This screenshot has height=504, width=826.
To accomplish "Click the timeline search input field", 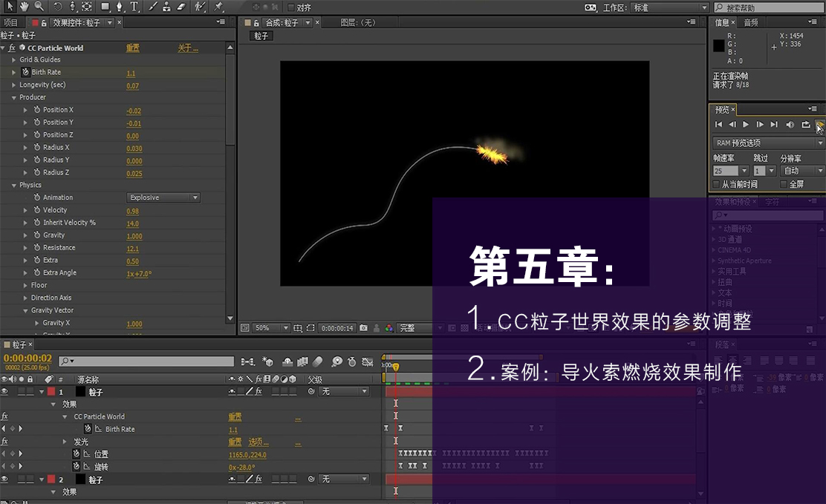I will point(146,361).
